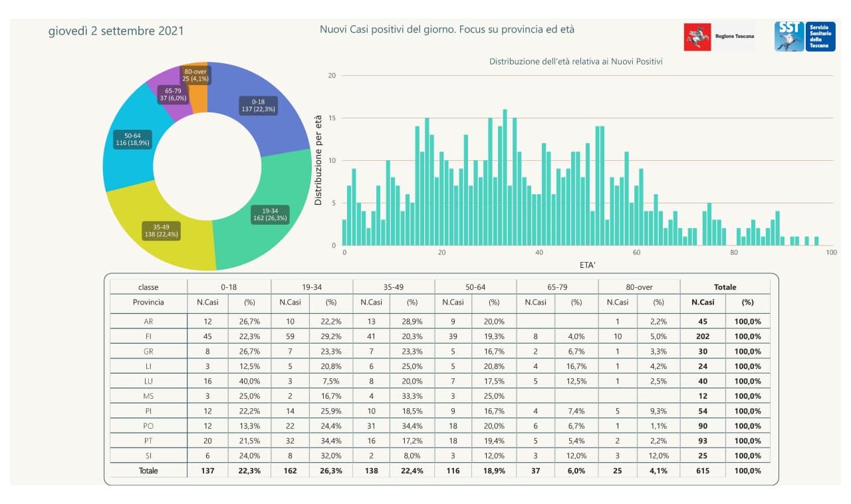The height and width of the screenshot is (504, 851).
Task: Select the Provincia column header
Action: (148, 303)
